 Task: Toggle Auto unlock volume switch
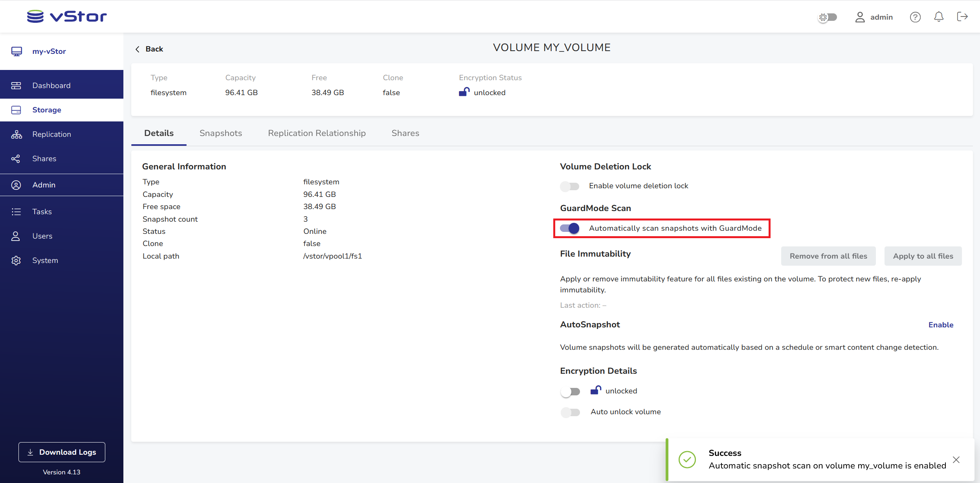pyautogui.click(x=570, y=412)
